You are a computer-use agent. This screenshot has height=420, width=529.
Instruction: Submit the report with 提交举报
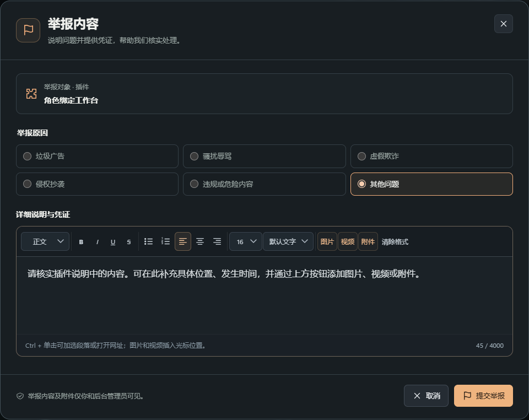(x=483, y=396)
